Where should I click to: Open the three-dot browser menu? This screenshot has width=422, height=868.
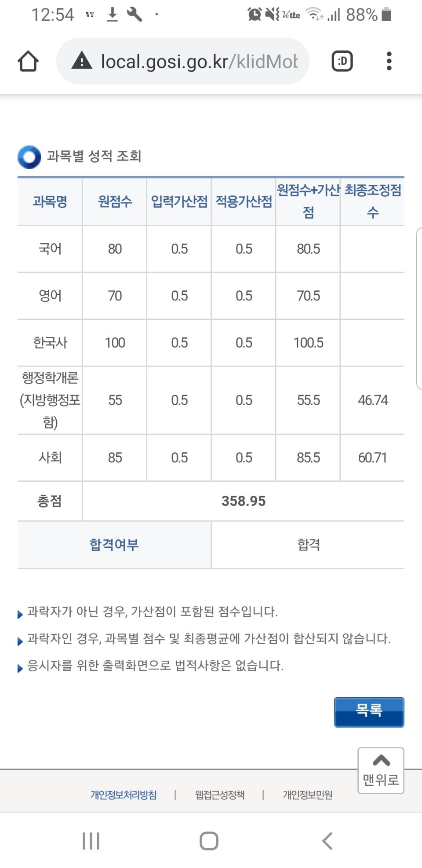click(389, 61)
